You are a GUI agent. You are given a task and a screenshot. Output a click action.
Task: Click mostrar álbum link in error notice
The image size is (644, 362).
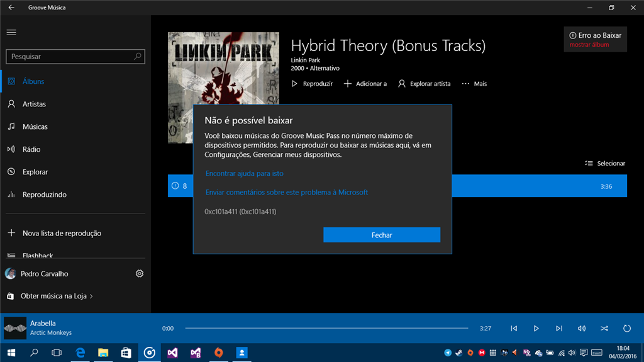coord(589,45)
